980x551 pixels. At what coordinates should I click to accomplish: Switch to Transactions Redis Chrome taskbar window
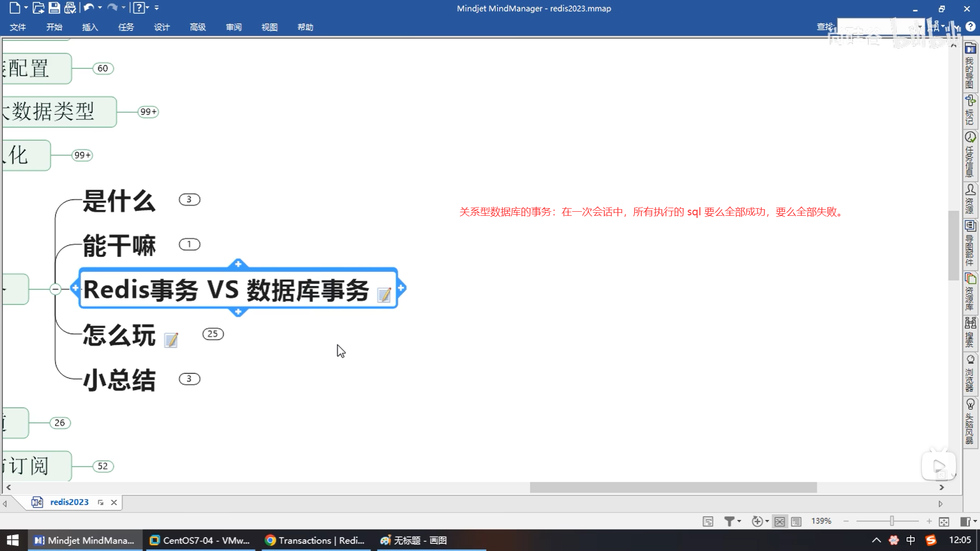tap(315, 540)
